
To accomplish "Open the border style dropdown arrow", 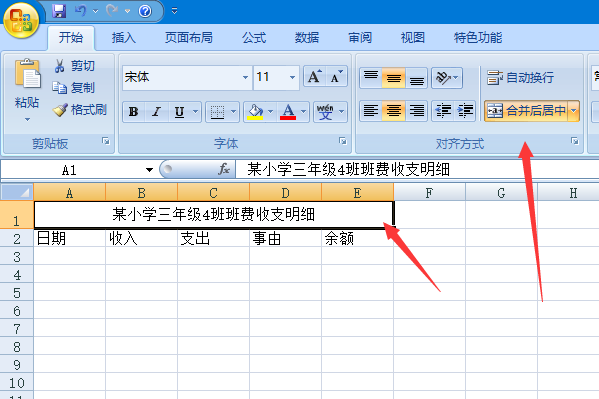I will [233, 112].
